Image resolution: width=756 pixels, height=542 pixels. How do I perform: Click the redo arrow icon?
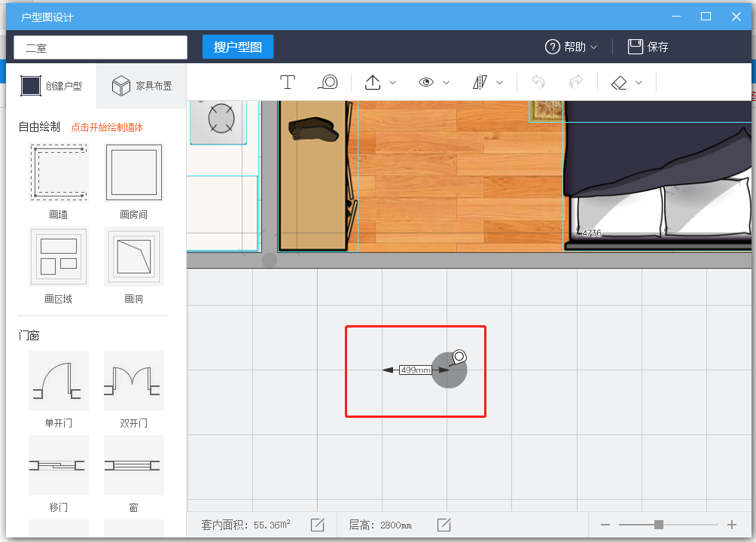(576, 82)
